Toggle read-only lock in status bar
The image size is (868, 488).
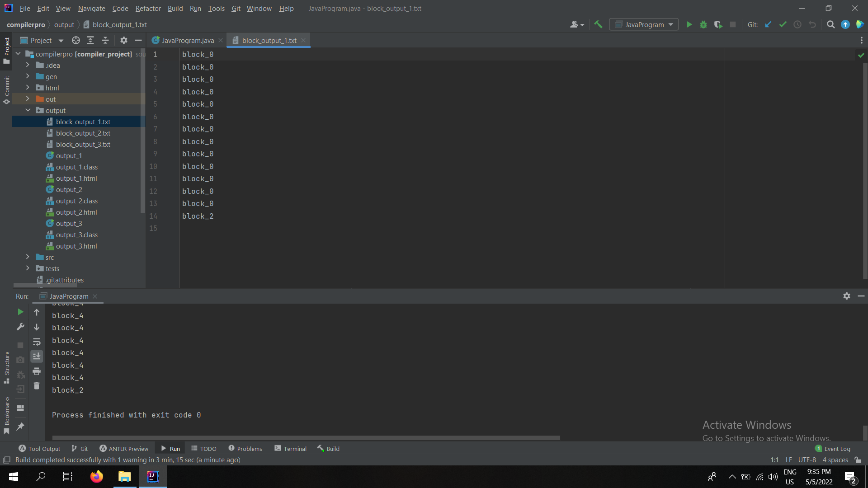(x=858, y=460)
